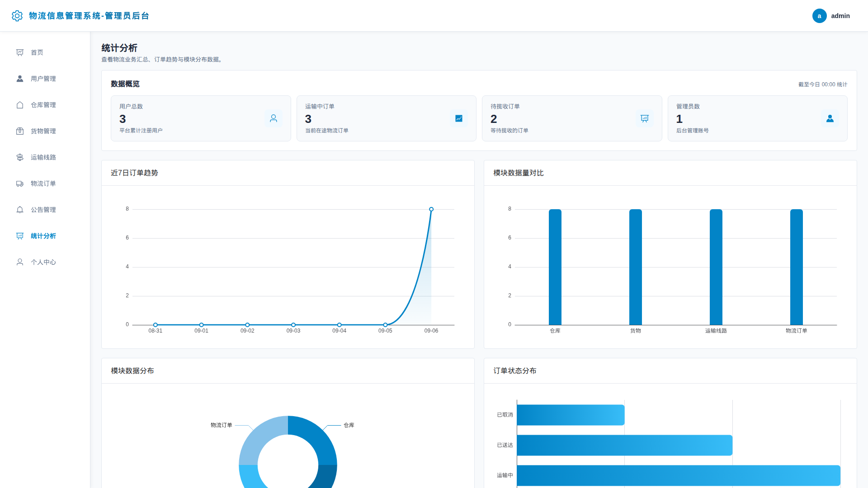Click the 个人中心 user icon

(x=20, y=262)
